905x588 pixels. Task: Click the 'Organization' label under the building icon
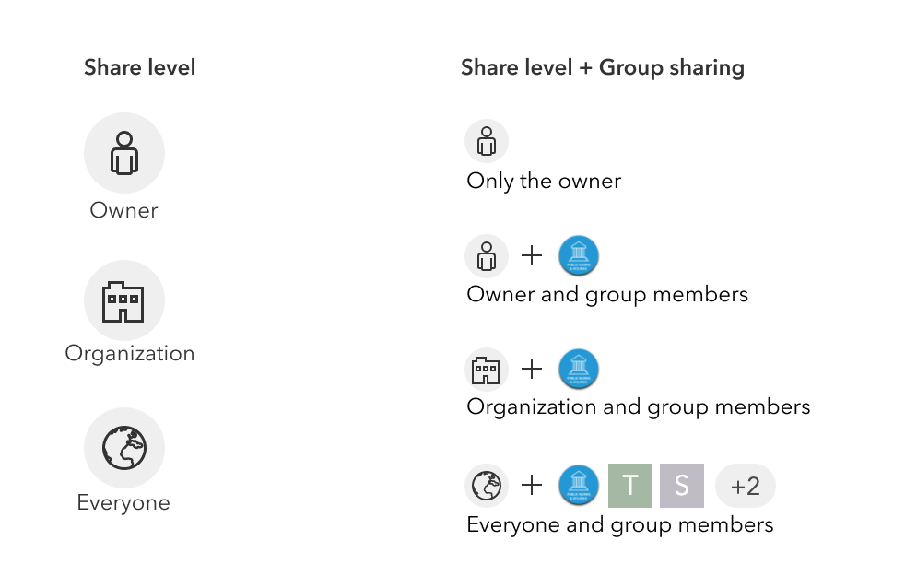tap(130, 354)
